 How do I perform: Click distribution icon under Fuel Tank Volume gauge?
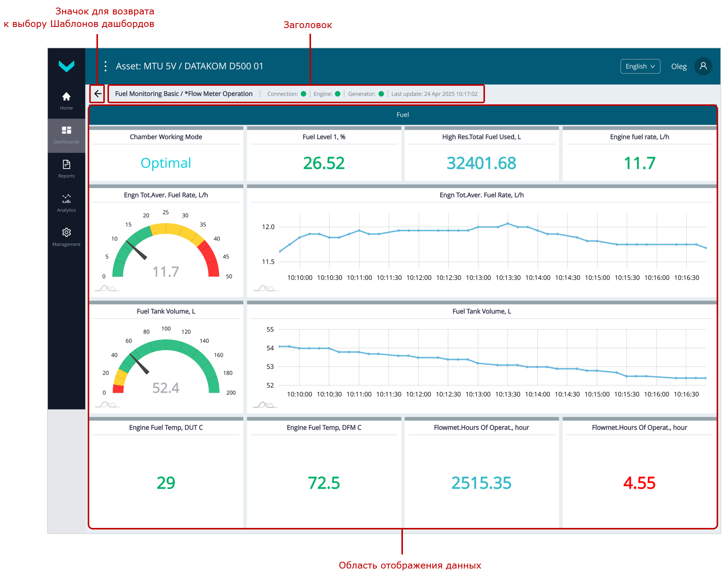tap(107, 405)
